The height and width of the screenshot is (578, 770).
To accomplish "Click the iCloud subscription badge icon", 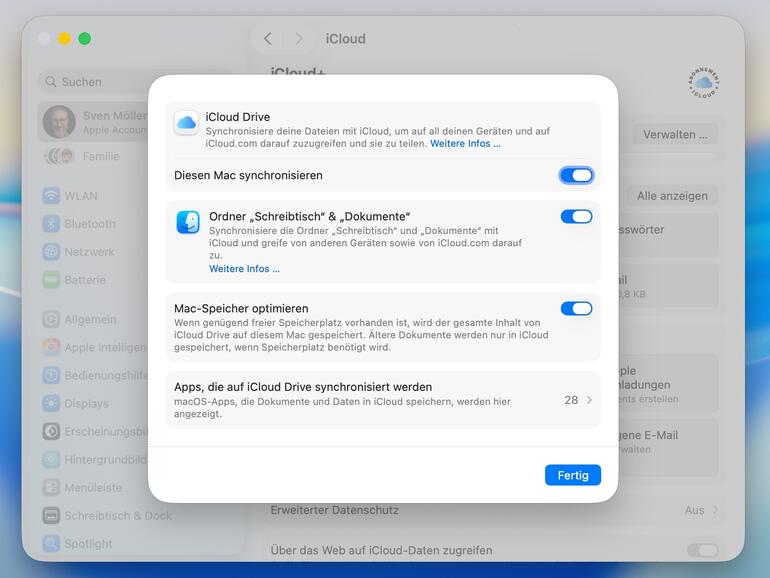I will click(703, 82).
